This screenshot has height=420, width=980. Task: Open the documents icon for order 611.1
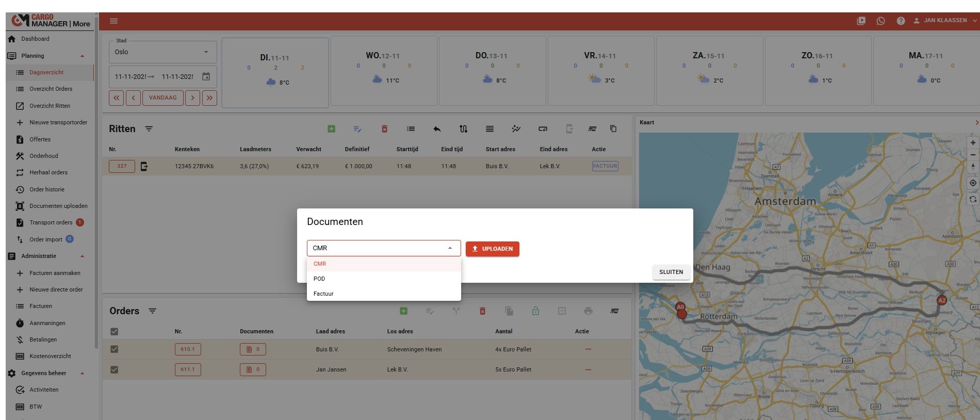[x=253, y=369]
